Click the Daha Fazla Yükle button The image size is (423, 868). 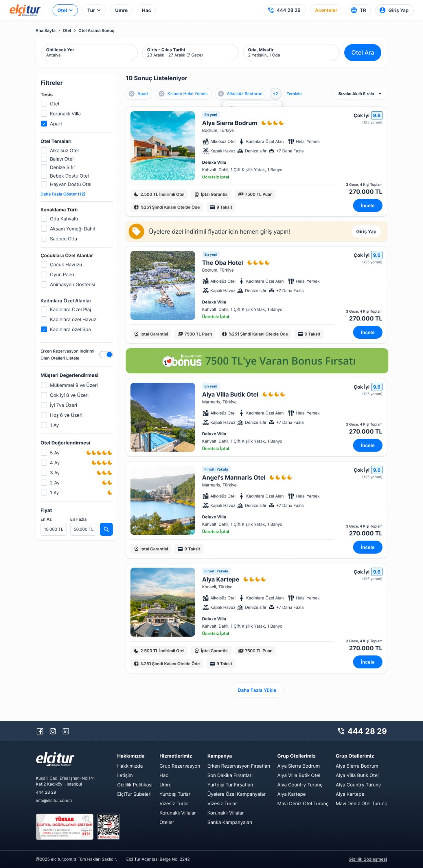click(x=257, y=690)
